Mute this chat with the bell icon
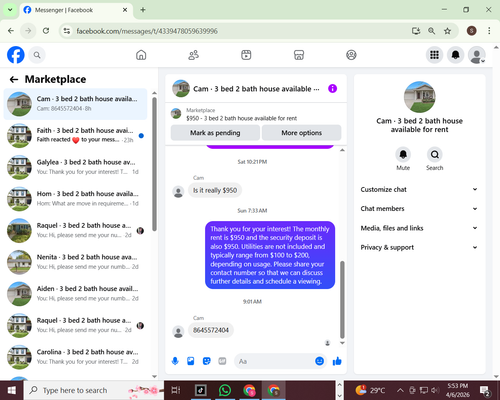The image size is (500, 400). (403, 154)
